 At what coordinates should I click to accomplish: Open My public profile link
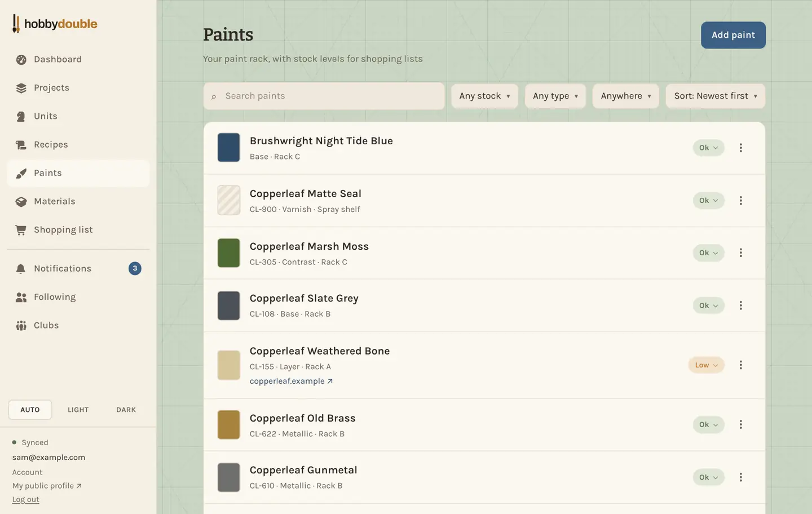[x=47, y=486]
